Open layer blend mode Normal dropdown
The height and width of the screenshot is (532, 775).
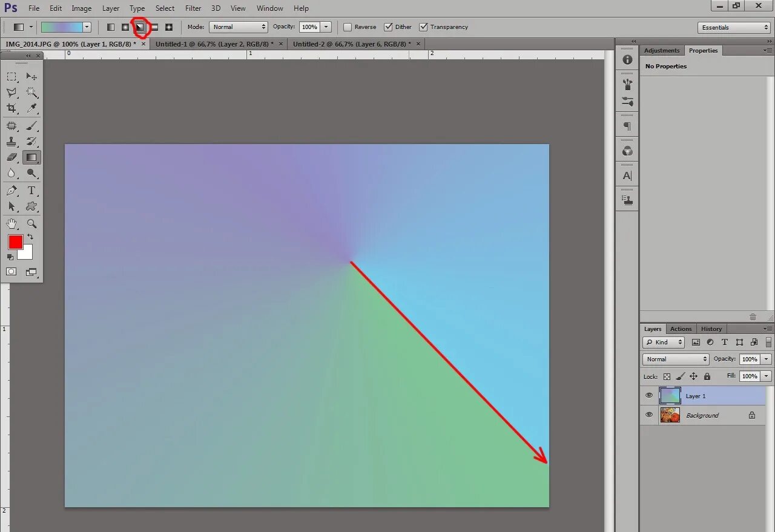[676, 360]
